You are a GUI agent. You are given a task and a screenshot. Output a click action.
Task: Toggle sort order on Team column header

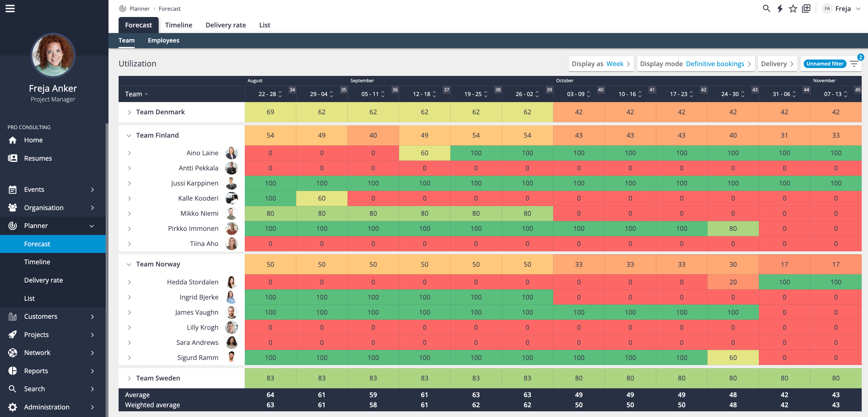[137, 94]
